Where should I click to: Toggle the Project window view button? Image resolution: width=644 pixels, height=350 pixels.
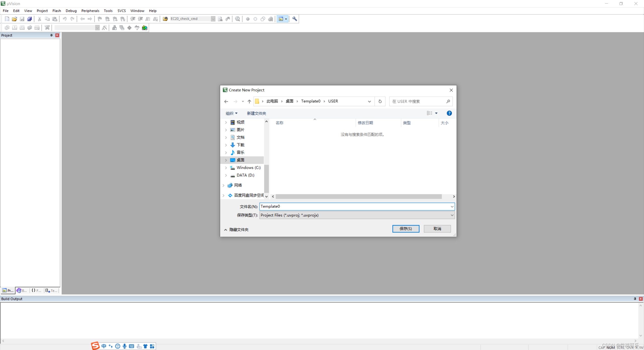[281, 19]
